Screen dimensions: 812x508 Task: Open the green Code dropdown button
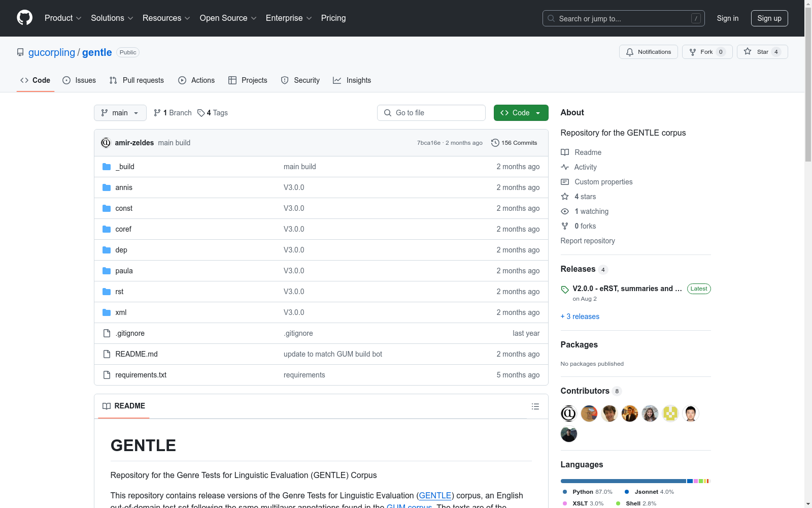[521, 113]
